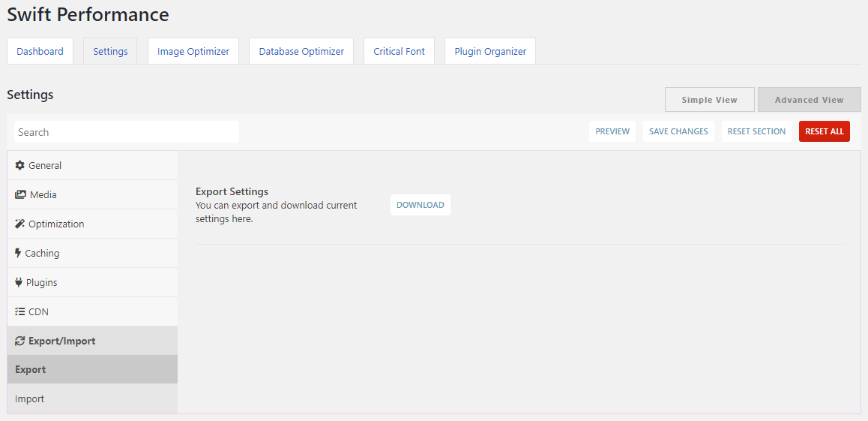The image size is (868, 421).
Task: Click the magic wand icon beside Optimization
Action: (x=20, y=224)
